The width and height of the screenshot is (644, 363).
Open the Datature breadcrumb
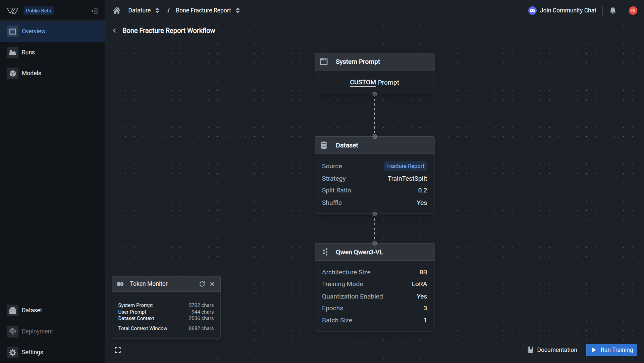click(x=140, y=10)
